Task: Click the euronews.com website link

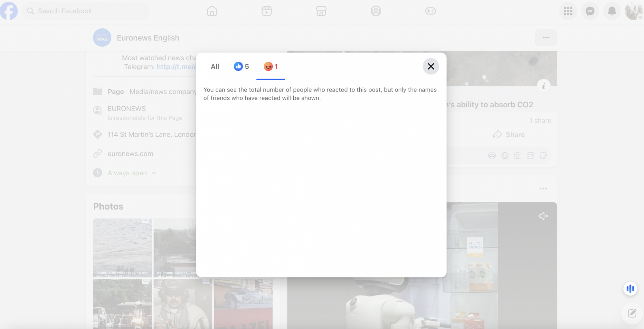Action: (x=130, y=154)
